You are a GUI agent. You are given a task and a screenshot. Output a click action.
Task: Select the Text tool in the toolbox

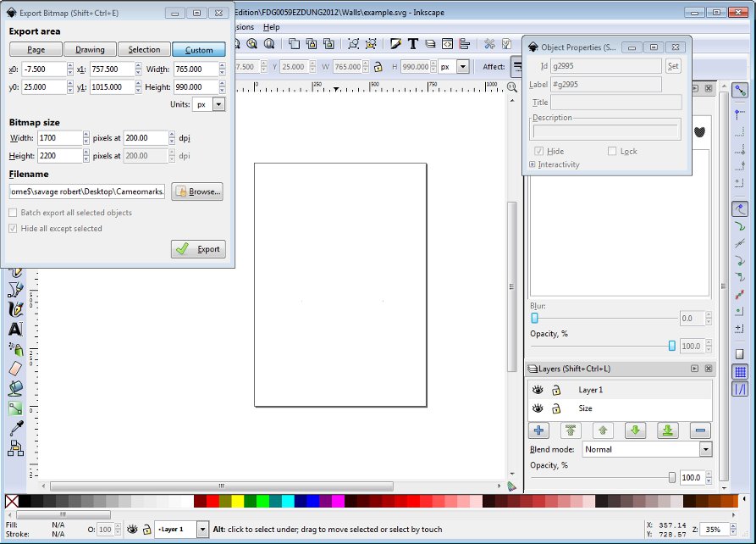coord(15,329)
